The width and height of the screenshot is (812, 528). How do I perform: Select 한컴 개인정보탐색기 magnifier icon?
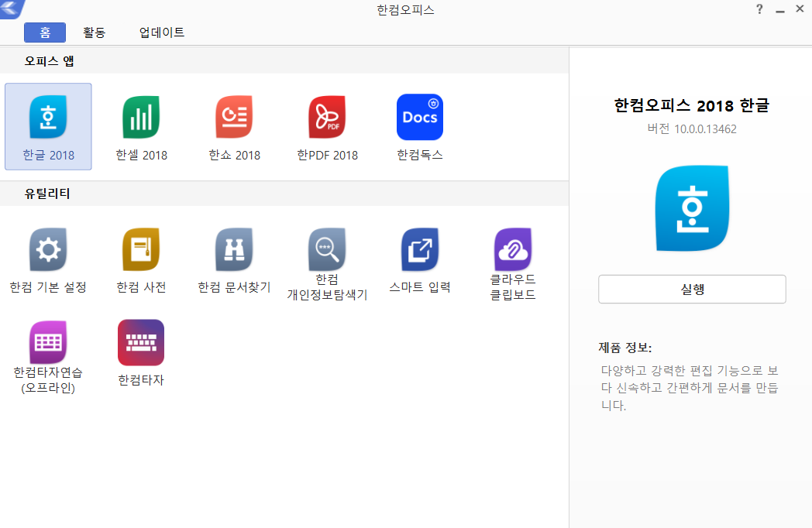coord(327,249)
